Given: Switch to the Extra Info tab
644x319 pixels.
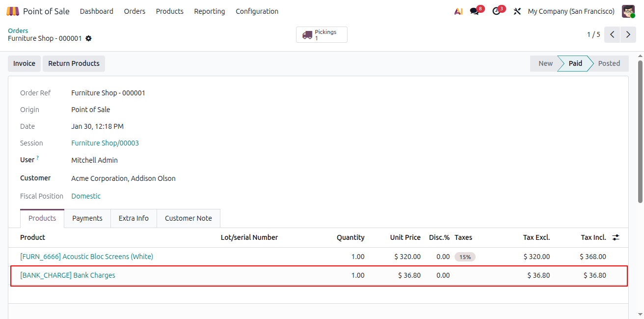Looking at the screenshot, I should pos(134,218).
